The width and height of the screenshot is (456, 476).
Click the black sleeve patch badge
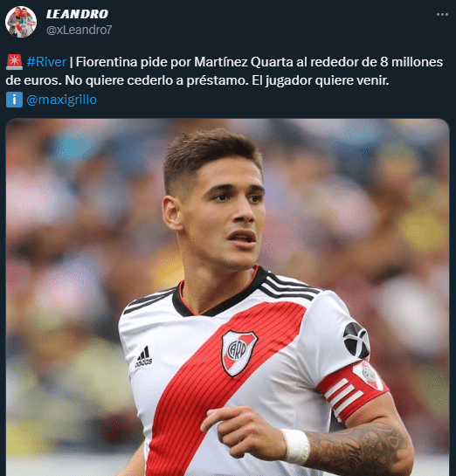tap(356, 340)
